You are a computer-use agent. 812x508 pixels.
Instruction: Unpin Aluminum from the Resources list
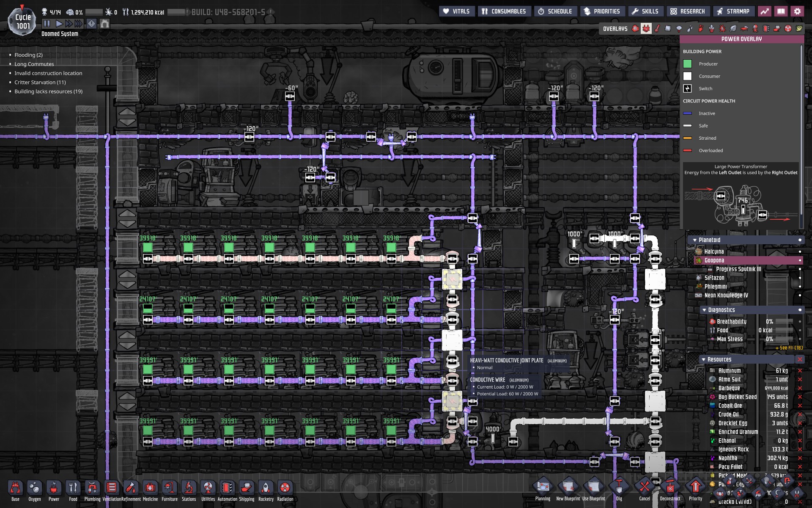[800, 370]
